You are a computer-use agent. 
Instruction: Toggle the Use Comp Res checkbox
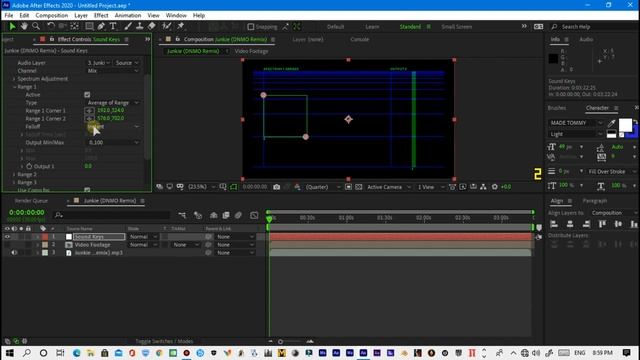[87, 190]
